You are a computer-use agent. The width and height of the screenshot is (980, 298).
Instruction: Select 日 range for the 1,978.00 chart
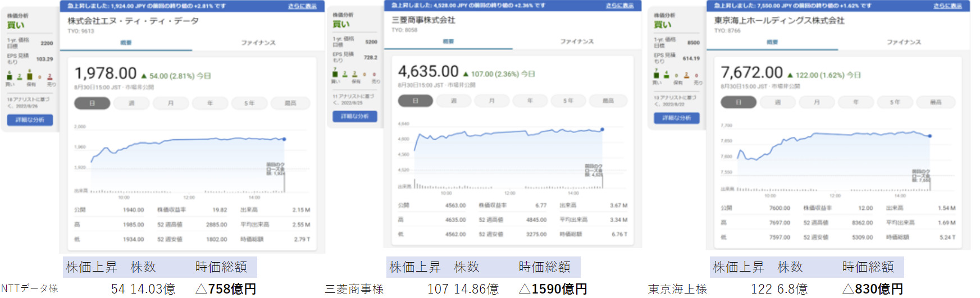92,103
